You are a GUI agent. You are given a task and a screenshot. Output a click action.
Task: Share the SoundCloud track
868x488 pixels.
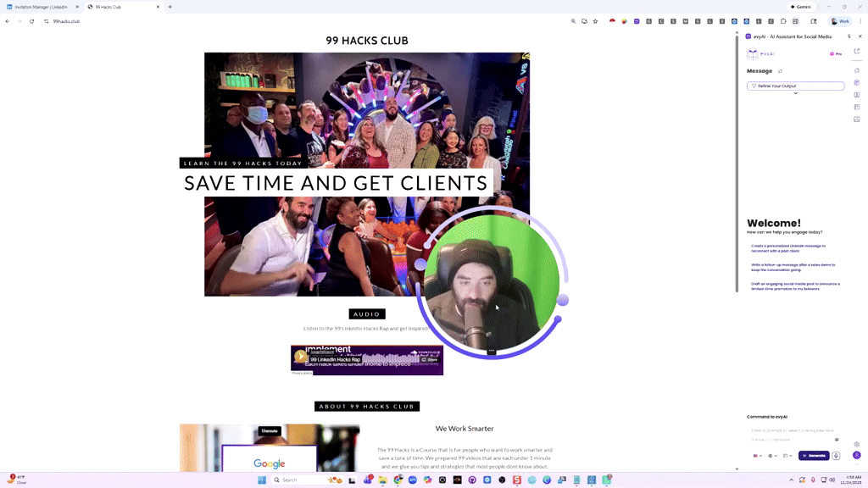(x=430, y=359)
